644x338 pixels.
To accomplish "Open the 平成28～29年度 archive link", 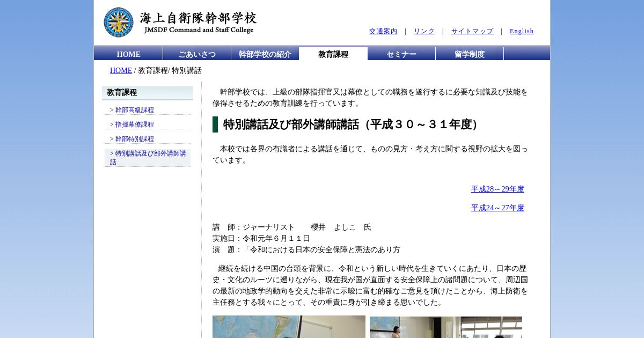I will pos(497,189).
